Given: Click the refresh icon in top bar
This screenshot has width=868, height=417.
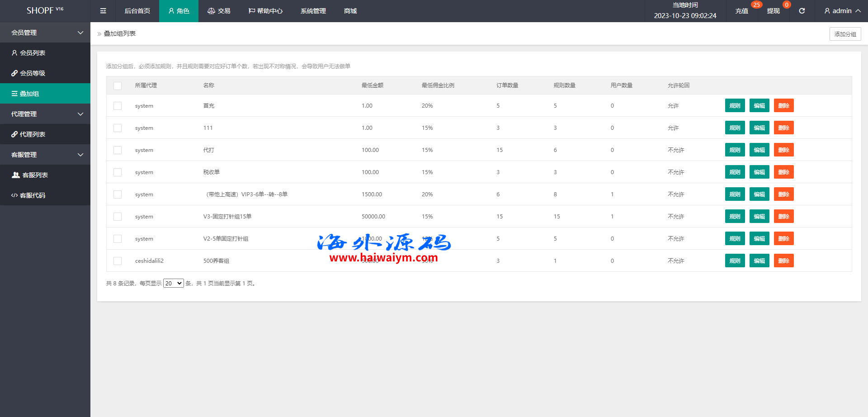Looking at the screenshot, I should click(x=802, y=11).
